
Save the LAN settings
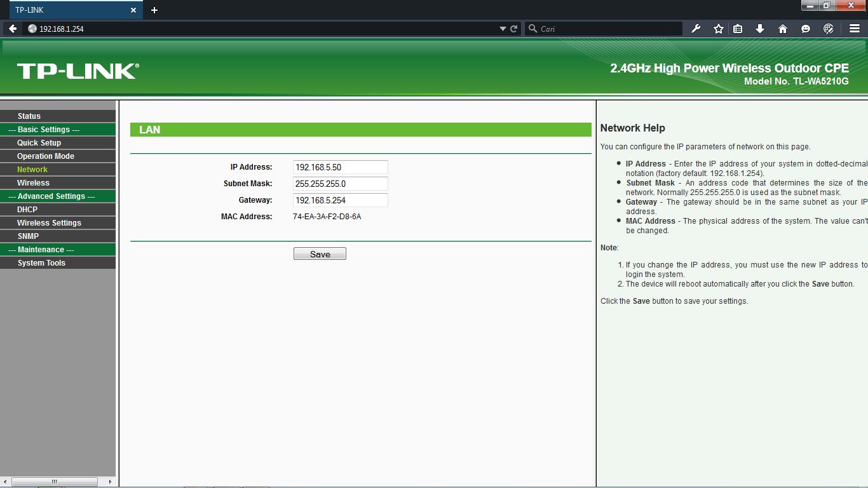[x=320, y=254]
